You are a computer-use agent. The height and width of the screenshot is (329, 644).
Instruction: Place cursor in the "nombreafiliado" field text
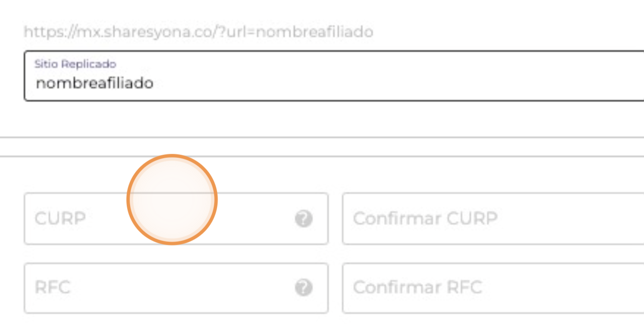point(95,83)
